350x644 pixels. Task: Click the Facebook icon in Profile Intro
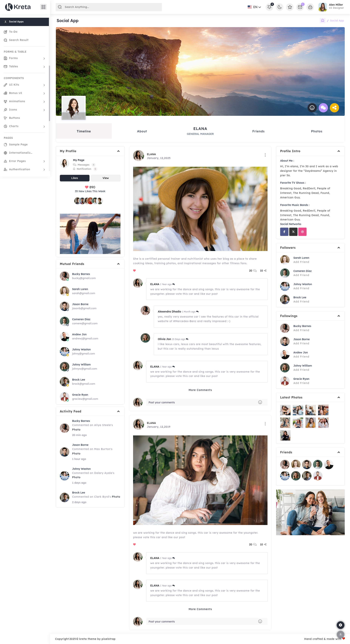(284, 232)
